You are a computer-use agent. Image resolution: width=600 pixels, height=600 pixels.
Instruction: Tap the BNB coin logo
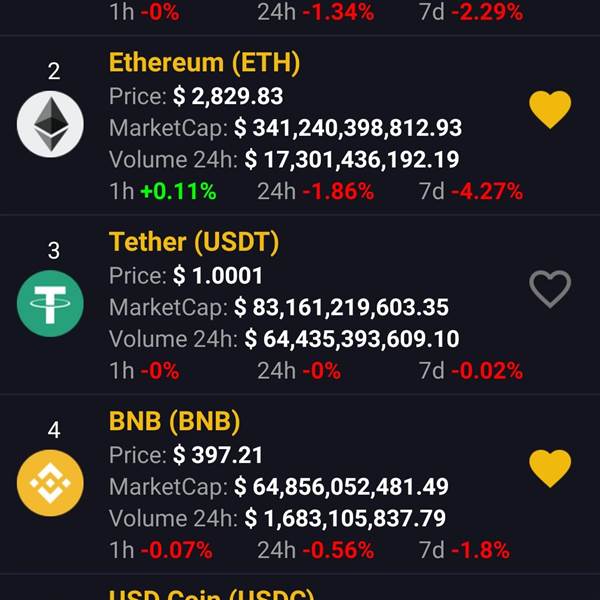point(50,483)
